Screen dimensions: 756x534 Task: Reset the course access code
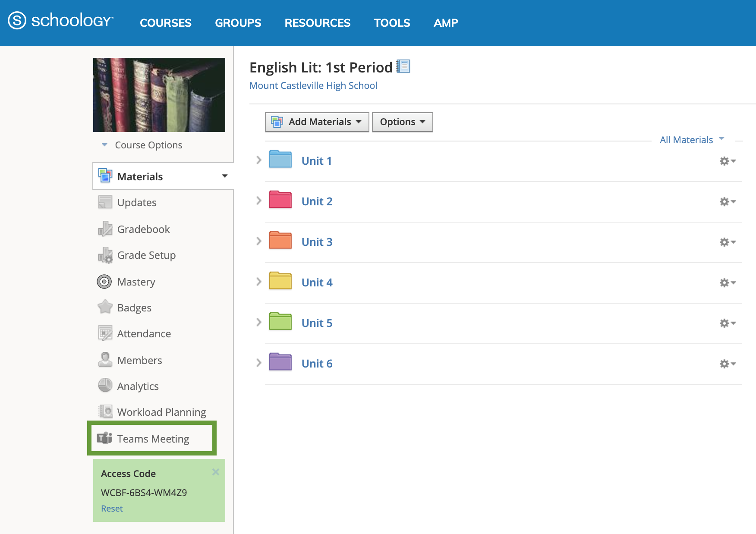(x=112, y=509)
